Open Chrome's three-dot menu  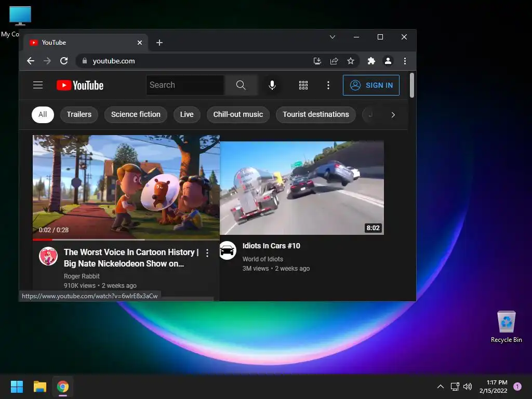405,61
